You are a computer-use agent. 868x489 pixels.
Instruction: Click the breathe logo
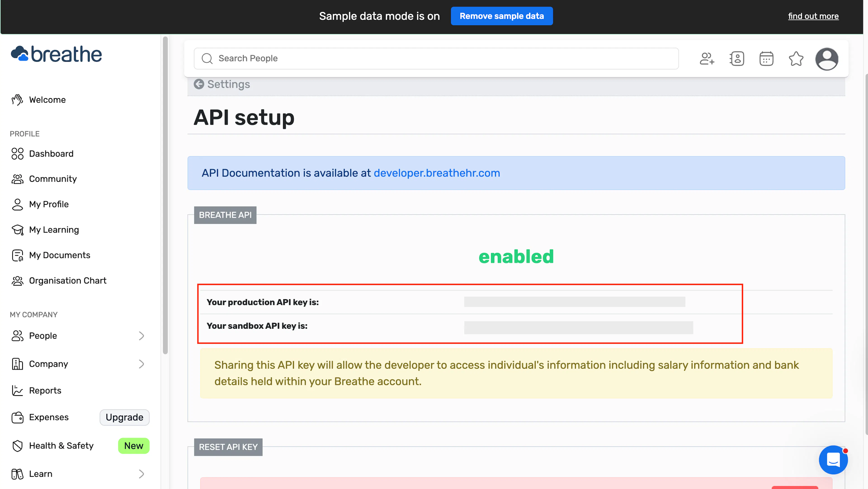(x=56, y=54)
